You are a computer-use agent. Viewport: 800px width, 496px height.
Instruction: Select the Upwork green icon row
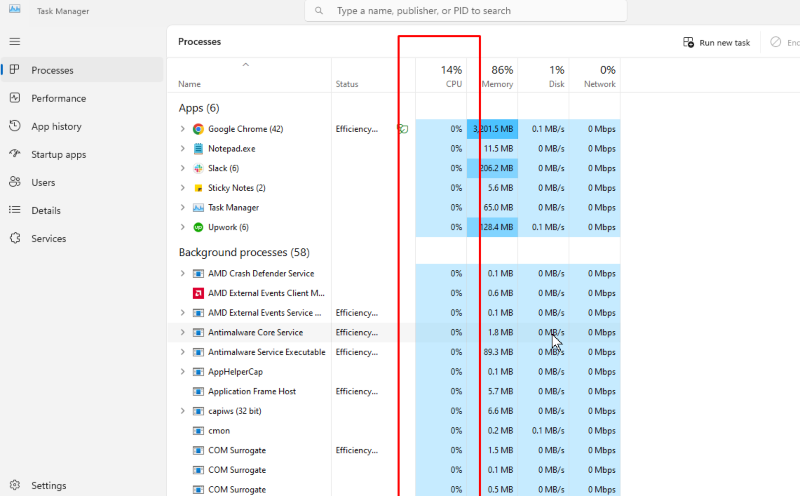tap(393, 227)
